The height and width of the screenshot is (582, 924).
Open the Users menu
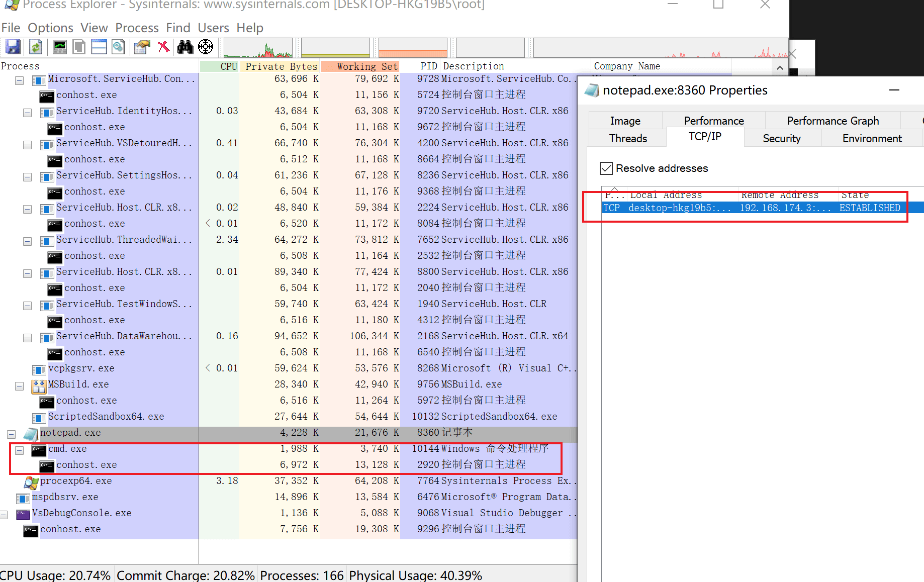213,28
